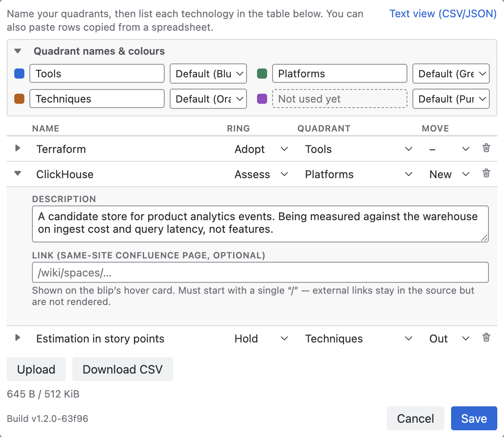Click the description resize handle
This screenshot has height=437, width=504.
click(484, 238)
